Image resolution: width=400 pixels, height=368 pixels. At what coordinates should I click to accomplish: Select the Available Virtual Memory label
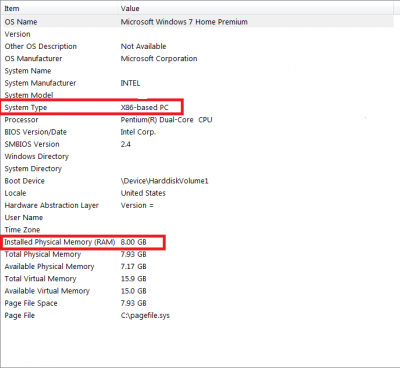(x=47, y=291)
